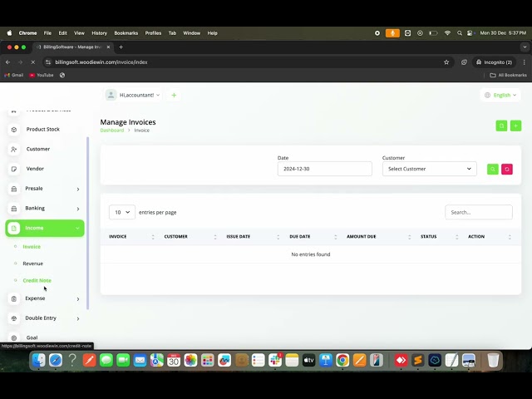The height and width of the screenshot is (399, 532).
Task: Open the Profiles menu
Action: pyautogui.click(x=153, y=33)
